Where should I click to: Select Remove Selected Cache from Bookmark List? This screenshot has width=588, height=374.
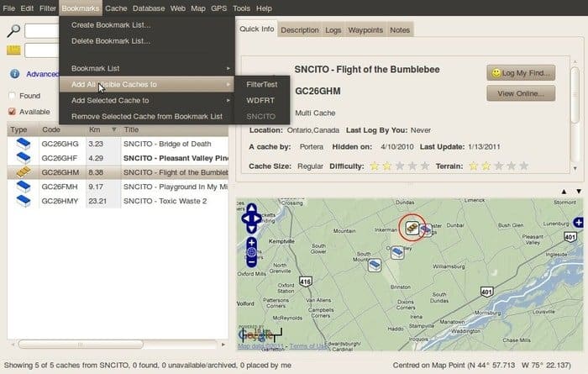coord(147,117)
